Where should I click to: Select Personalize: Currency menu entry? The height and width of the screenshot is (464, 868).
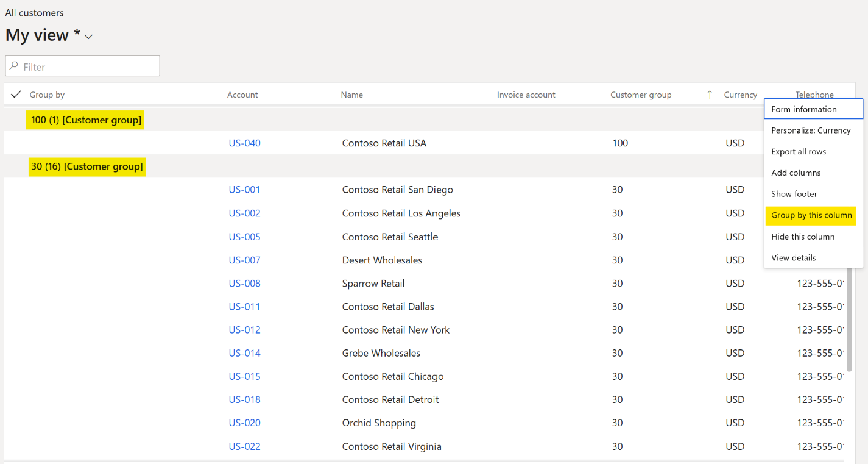pos(813,130)
